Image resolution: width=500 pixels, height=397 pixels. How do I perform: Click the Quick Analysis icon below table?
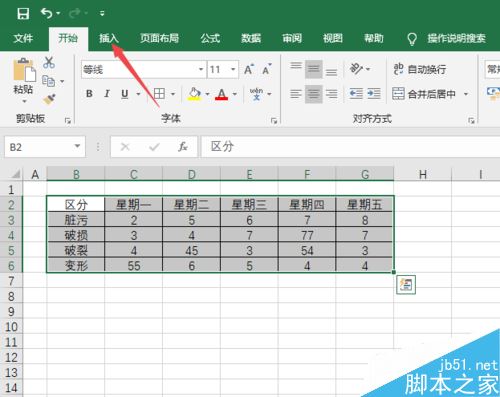tap(406, 285)
